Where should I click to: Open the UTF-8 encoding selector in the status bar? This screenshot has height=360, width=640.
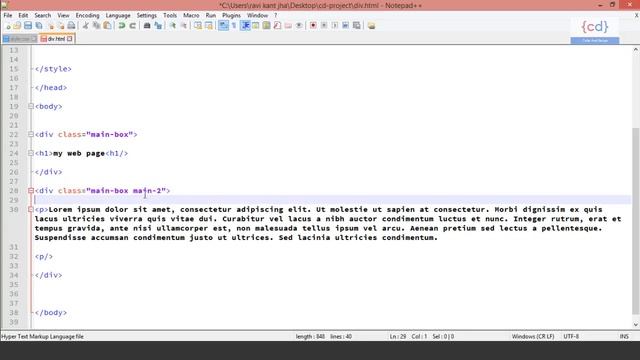571,336
